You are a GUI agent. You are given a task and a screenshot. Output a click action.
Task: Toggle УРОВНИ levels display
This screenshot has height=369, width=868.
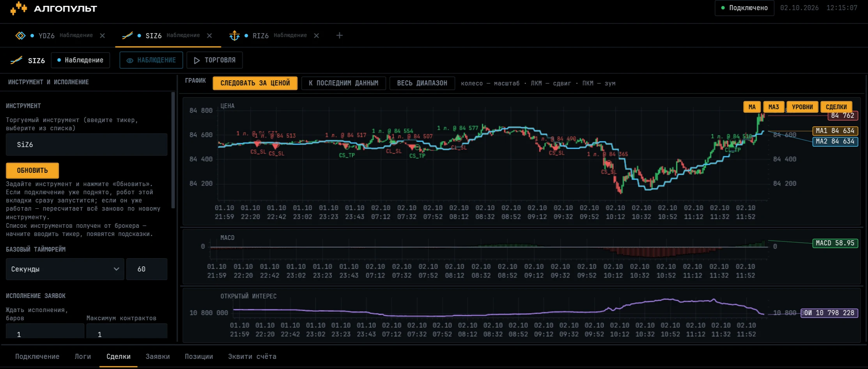802,107
